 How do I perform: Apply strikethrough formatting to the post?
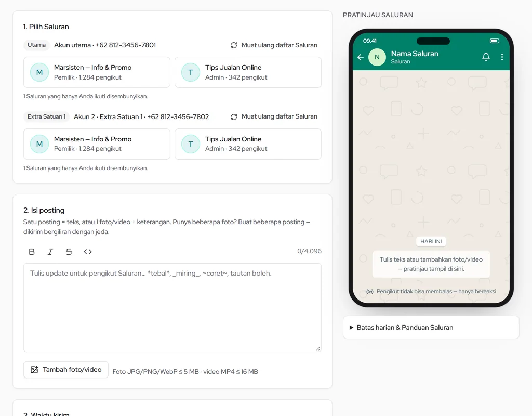69,252
